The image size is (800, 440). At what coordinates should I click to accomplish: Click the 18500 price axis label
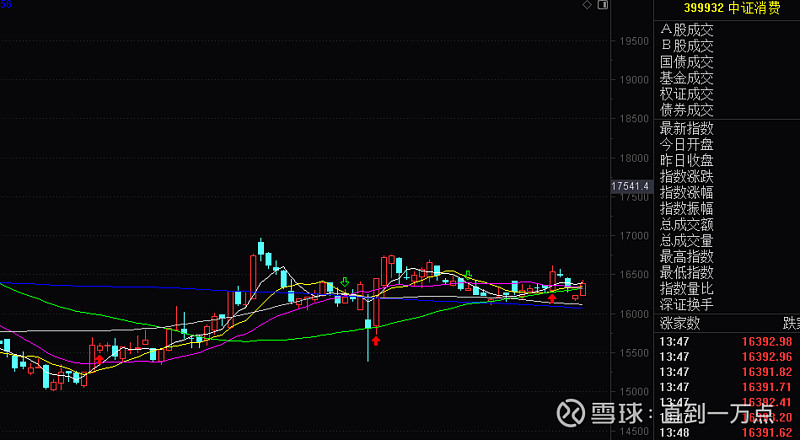pos(634,119)
